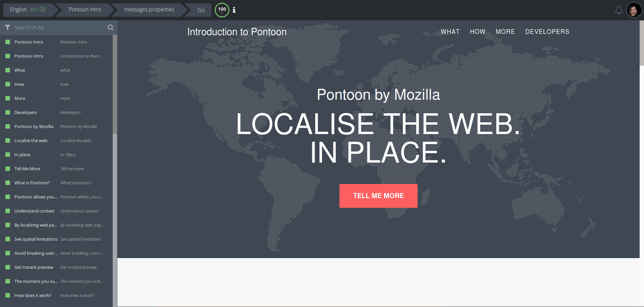Open the messages.properties resource selector
Viewport: 644px width, 307px height.
149,10
